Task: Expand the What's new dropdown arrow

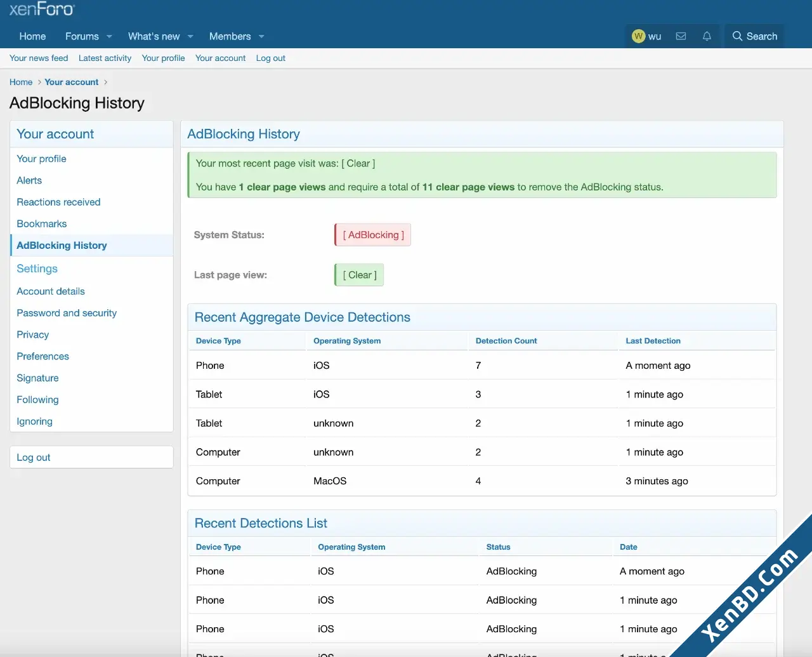Action: (x=190, y=36)
